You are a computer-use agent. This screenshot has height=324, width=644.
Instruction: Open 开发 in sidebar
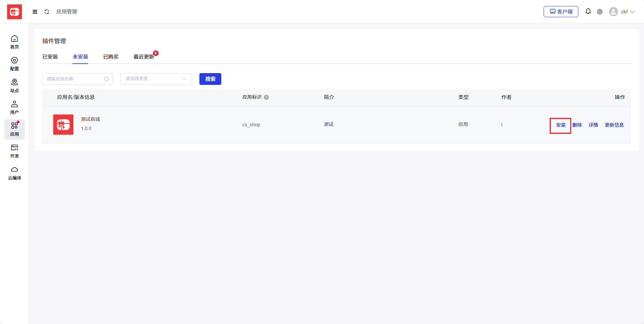point(14,151)
